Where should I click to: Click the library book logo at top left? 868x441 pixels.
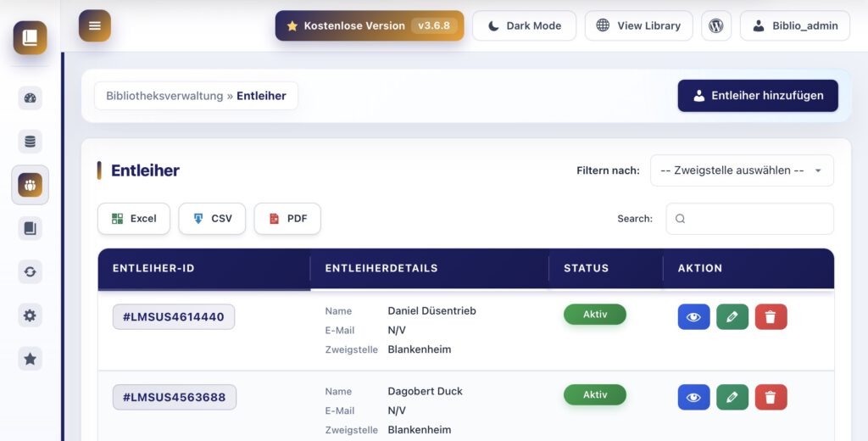[x=30, y=37]
